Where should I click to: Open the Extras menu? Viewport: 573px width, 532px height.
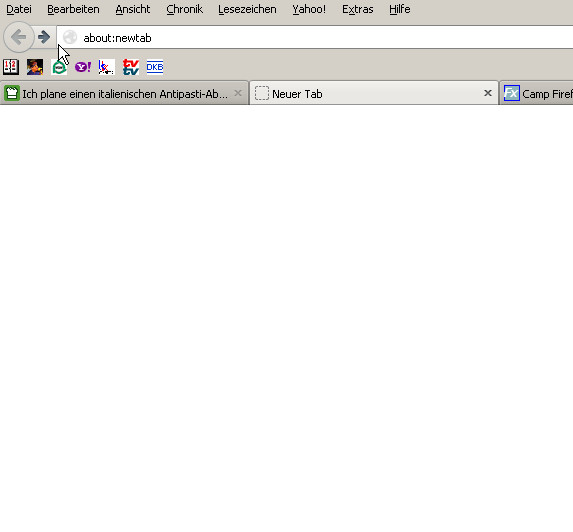point(358,9)
